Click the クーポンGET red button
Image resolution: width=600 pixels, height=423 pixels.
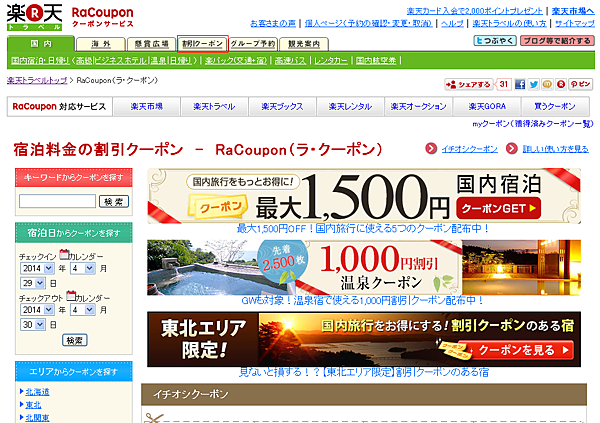499,208
